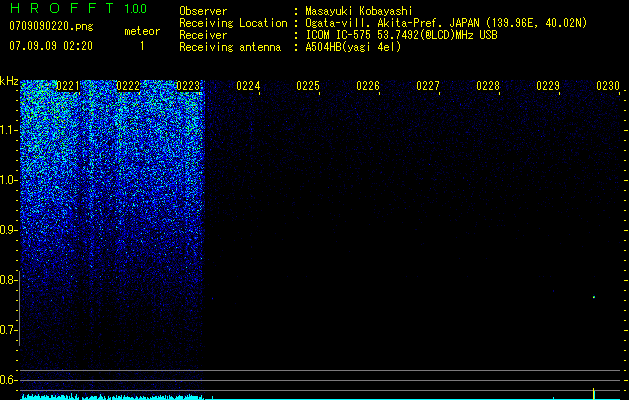
Task: Click the 0.7 kHz axis tick label
Action: tap(9, 330)
